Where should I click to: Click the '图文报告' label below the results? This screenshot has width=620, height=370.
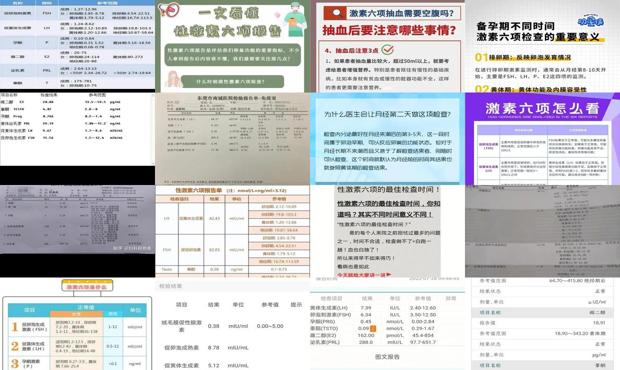[387, 357]
